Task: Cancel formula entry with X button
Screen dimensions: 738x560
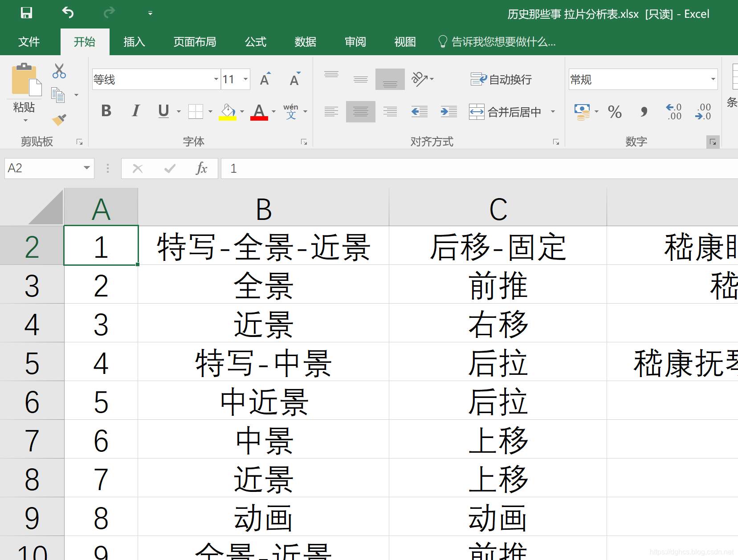Action: tap(138, 168)
